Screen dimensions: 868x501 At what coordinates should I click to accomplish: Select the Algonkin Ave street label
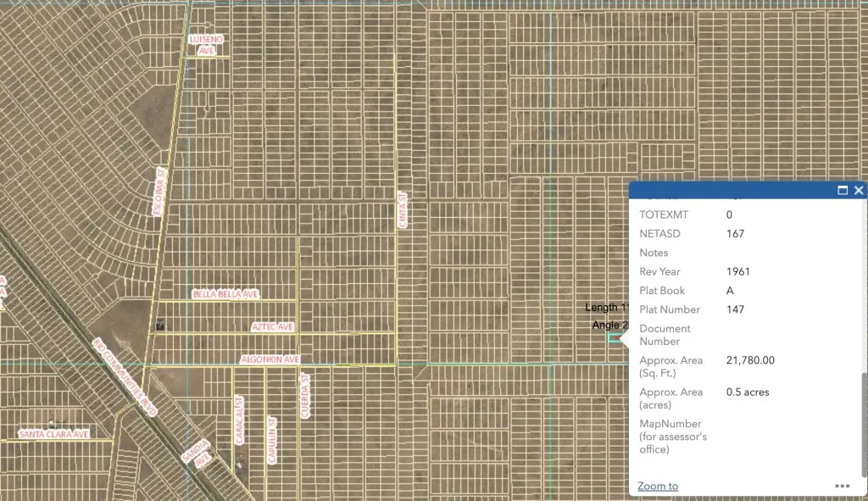[270, 359]
